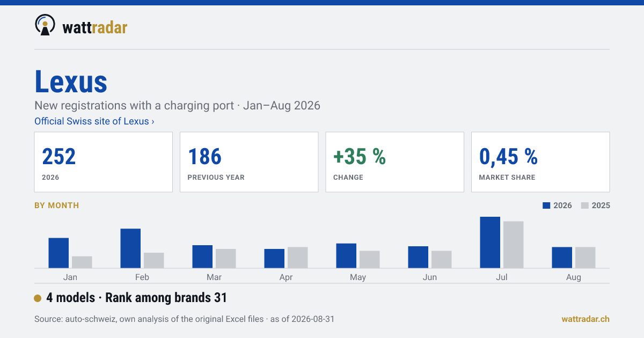Click the subtitle about charging port registrations
Image resolution: width=644 pixels, height=338 pixels.
point(177,105)
